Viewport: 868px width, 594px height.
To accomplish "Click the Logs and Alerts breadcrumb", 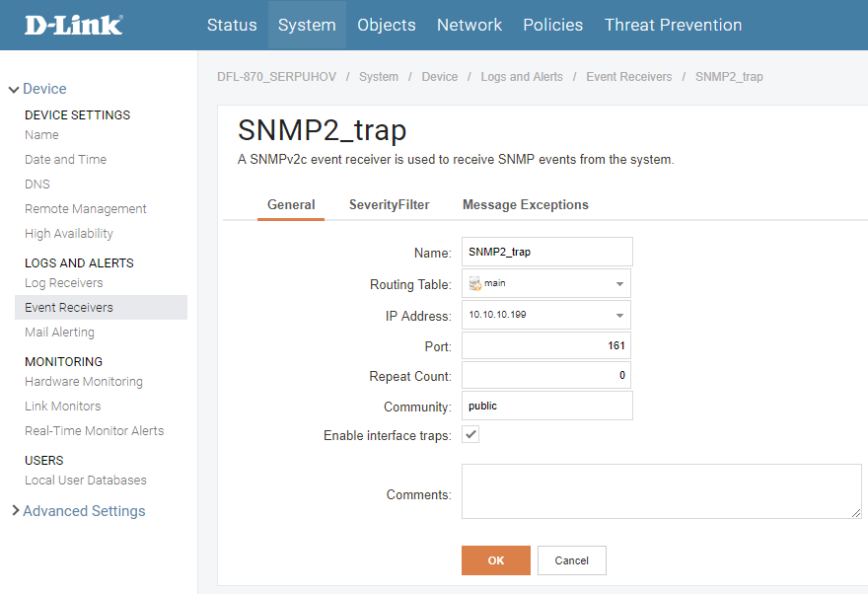I will click(x=522, y=77).
